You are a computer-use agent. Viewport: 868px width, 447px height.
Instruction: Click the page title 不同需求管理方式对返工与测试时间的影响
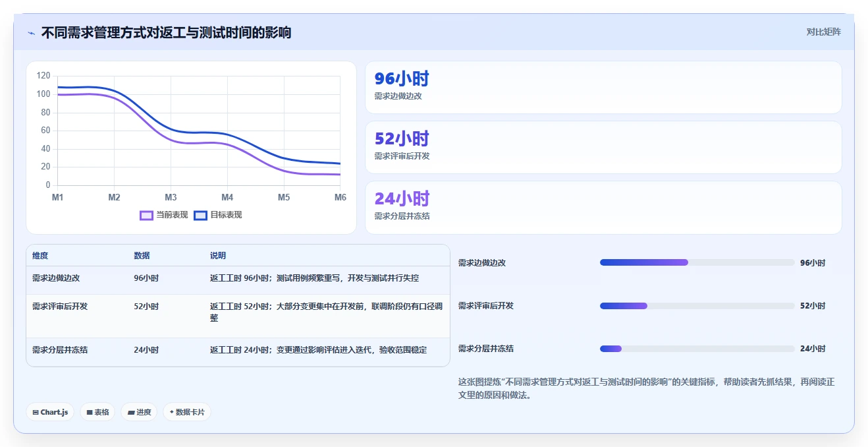(x=166, y=32)
